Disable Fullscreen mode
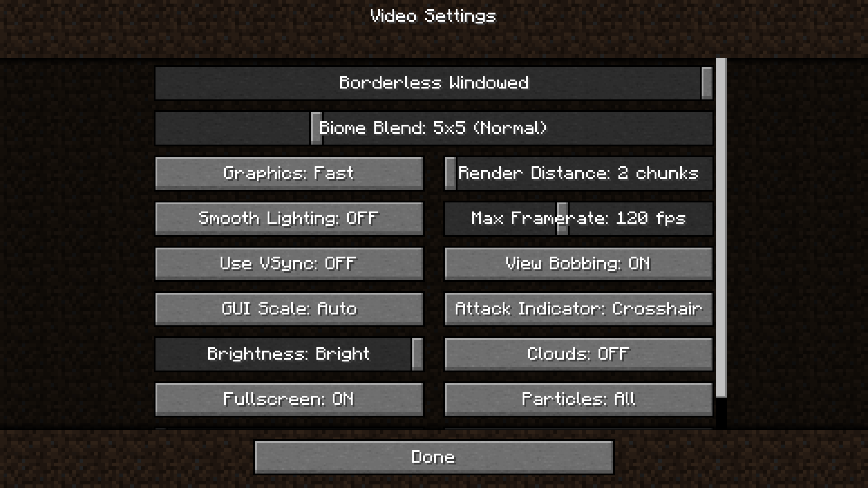This screenshot has width=868, height=488. pyautogui.click(x=288, y=399)
